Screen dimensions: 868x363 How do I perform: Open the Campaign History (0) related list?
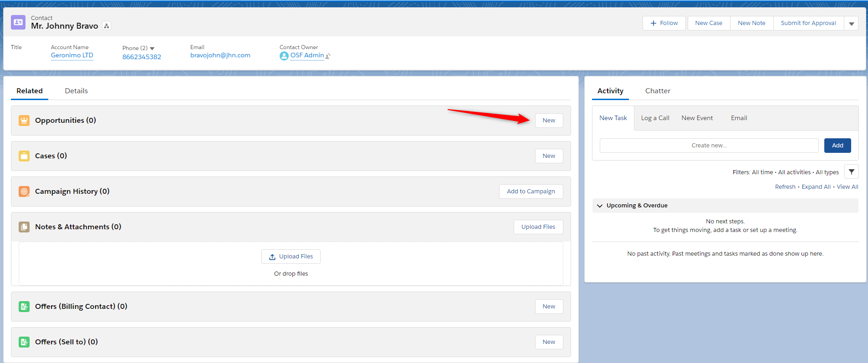point(72,192)
